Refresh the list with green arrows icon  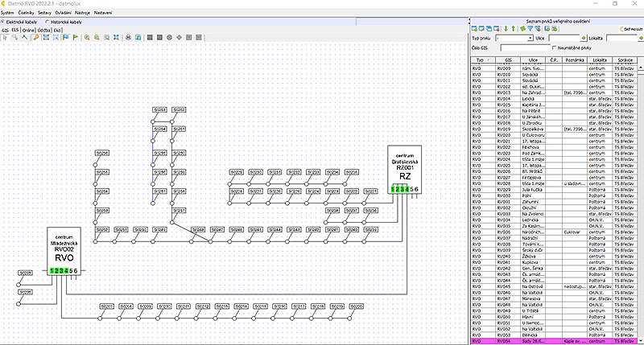pyautogui.click(x=522, y=29)
